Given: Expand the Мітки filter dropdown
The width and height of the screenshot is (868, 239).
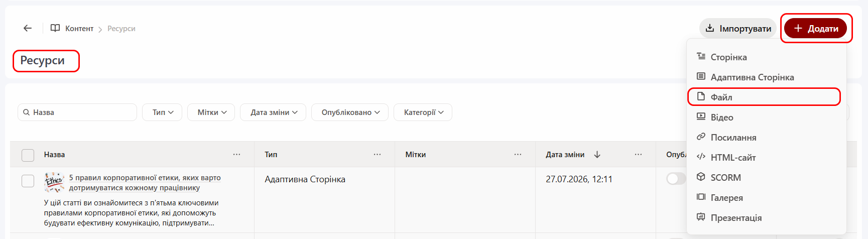Looking at the screenshot, I should [212, 112].
